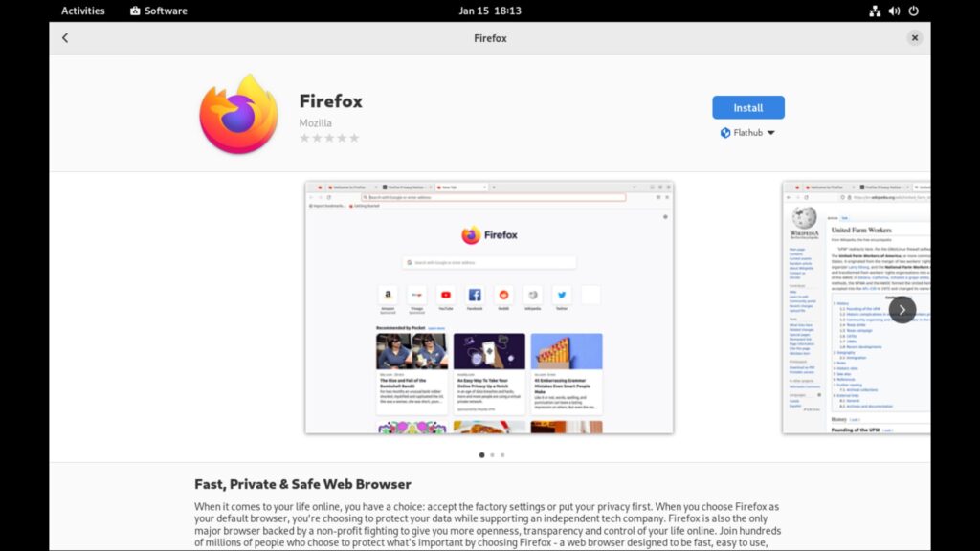Viewport: 980px width, 551px height.
Task: Click the star rating under Mozilla
Action: point(329,138)
